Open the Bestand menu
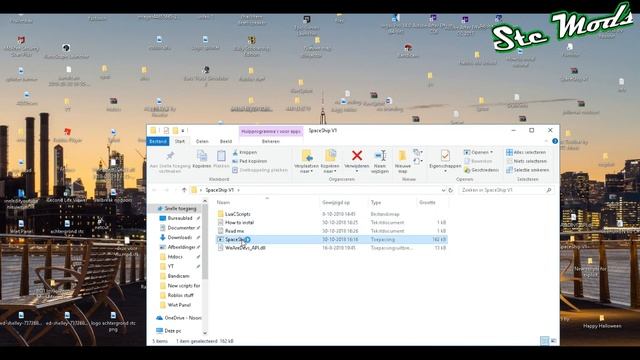This screenshot has width=640, height=360. (x=158, y=141)
